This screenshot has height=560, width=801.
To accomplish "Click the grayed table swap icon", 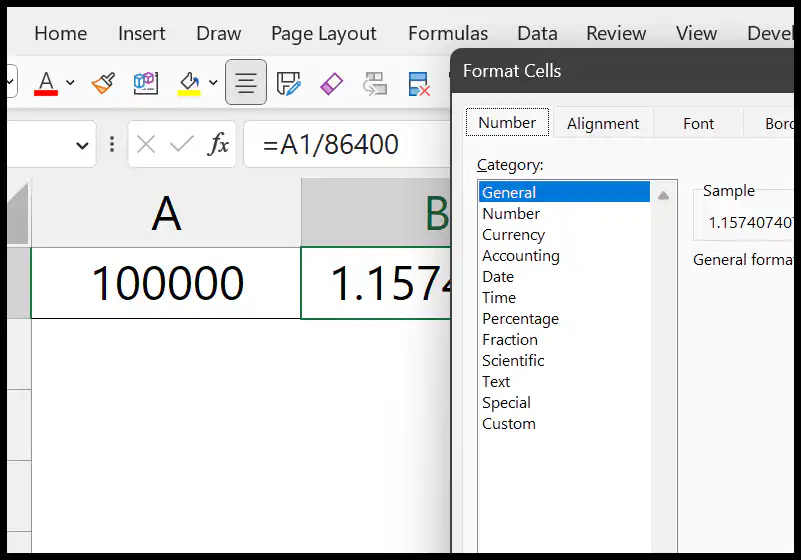I will [x=374, y=84].
